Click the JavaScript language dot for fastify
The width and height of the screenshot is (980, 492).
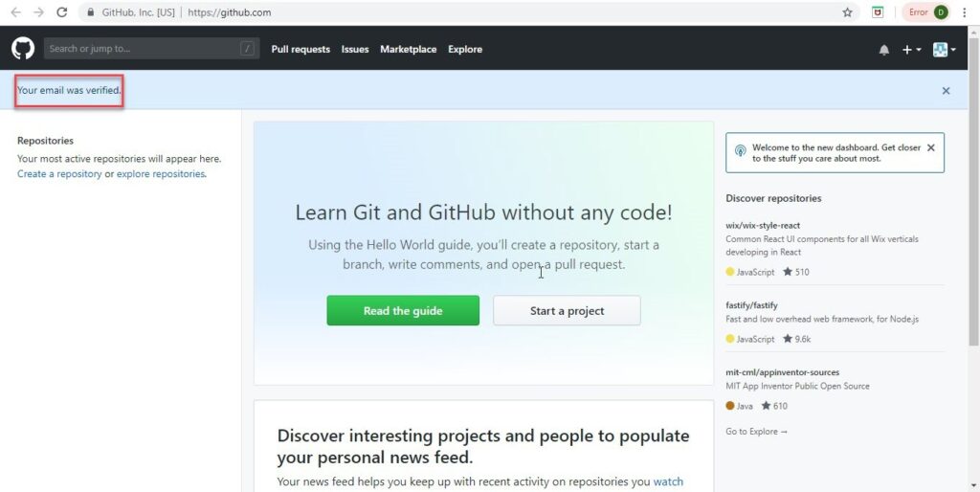[x=729, y=339]
